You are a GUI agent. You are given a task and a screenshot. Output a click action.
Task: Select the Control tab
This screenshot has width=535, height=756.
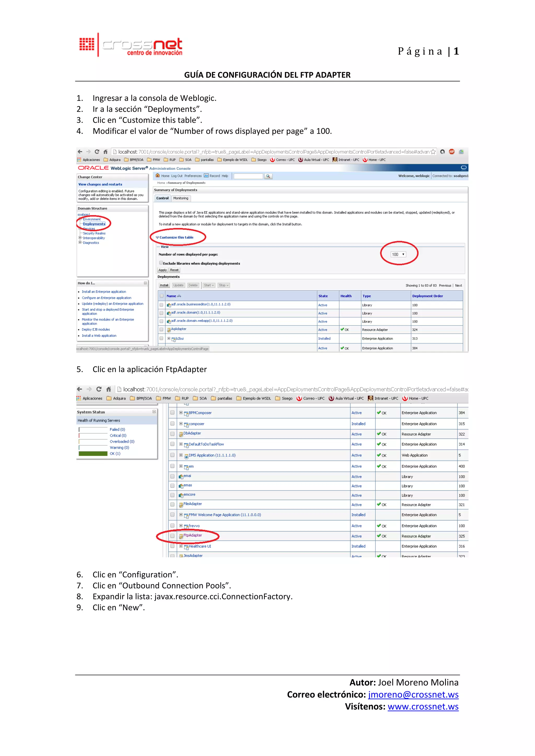click(x=162, y=198)
